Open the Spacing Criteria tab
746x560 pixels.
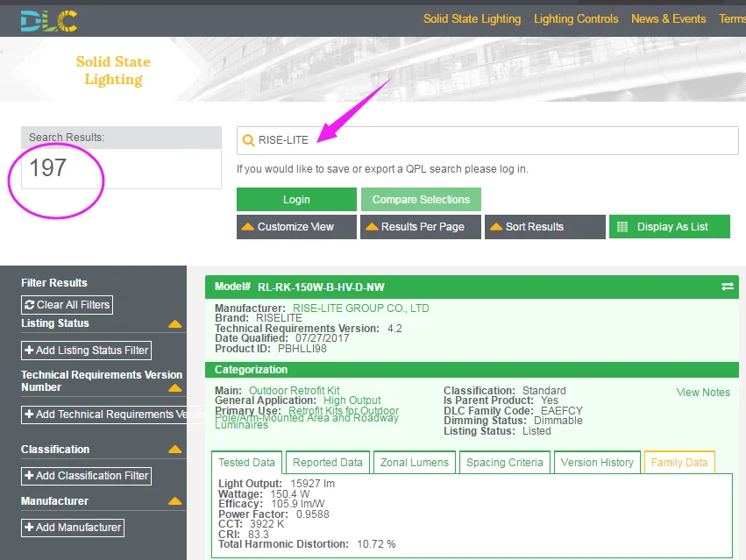[x=505, y=463]
